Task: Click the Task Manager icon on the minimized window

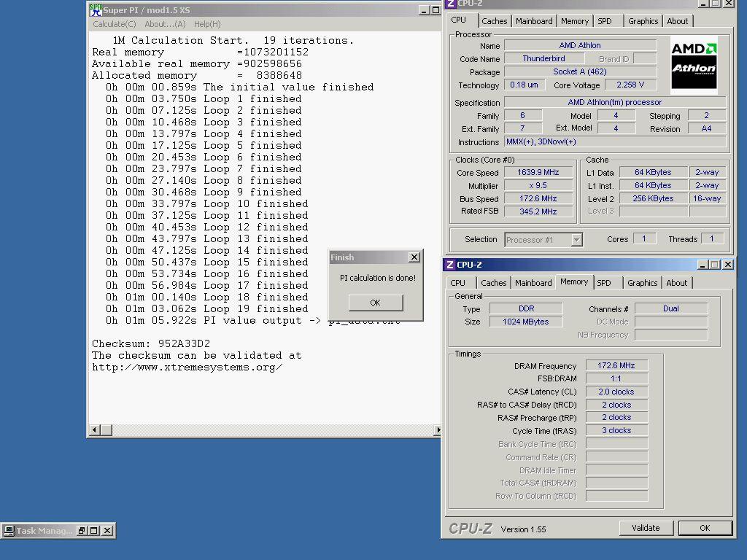Action: 9,531
